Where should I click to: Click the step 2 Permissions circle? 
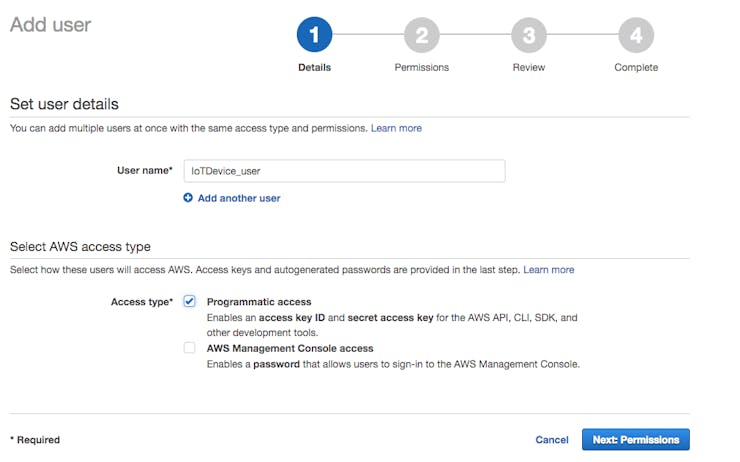[x=421, y=35]
